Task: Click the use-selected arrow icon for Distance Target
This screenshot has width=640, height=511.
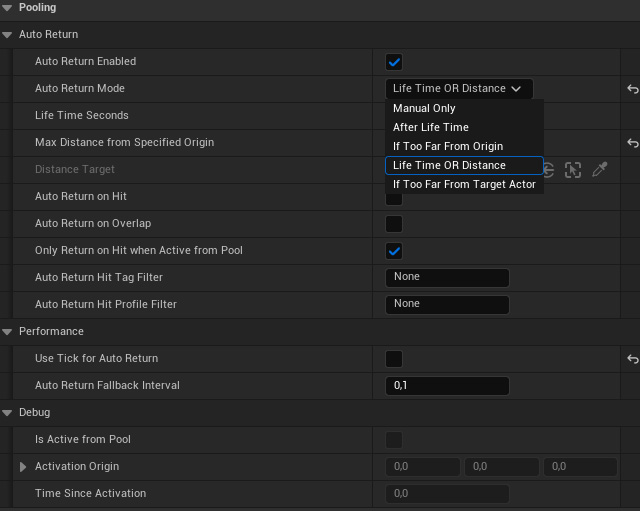Action: [550, 170]
